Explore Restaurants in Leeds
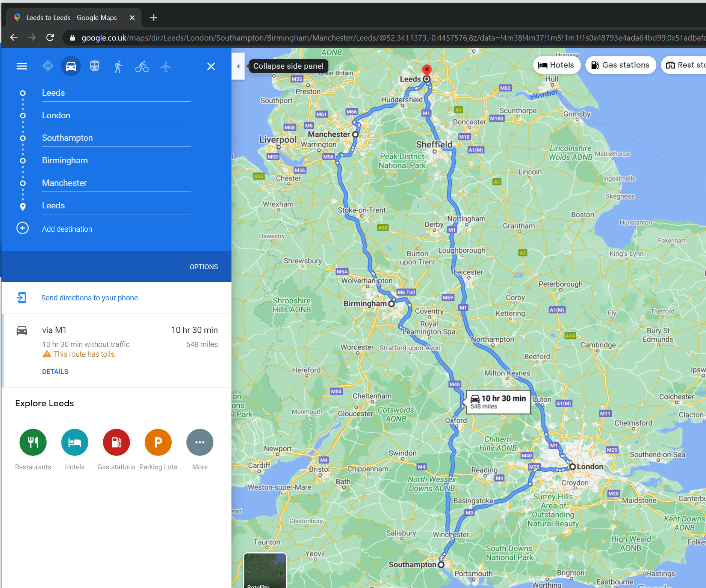Image resolution: width=706 pixels, height=588 pixels. [x=33, y=442]
